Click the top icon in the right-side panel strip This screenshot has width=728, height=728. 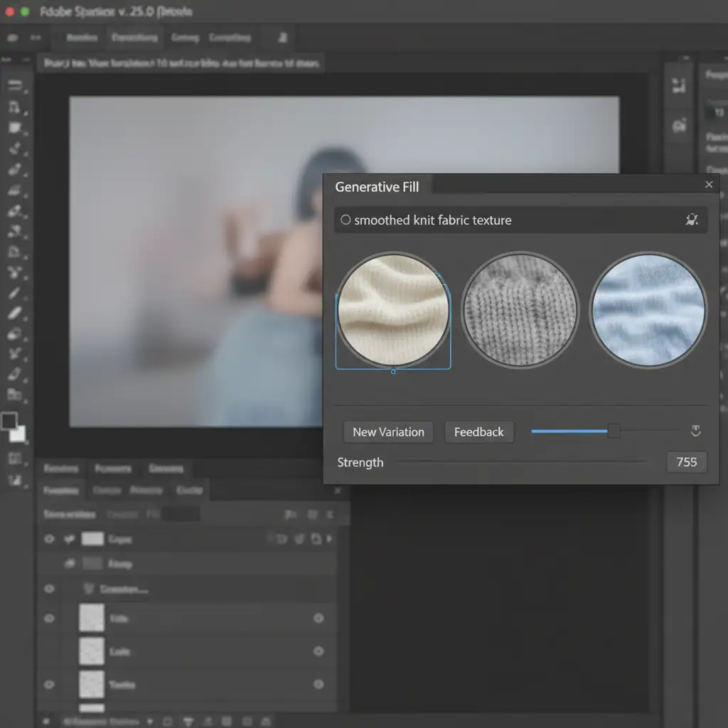[679, 86]
